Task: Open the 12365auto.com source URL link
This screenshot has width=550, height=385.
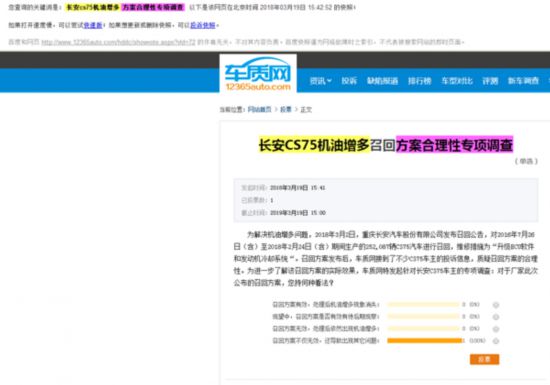Action: click(118, 42)
